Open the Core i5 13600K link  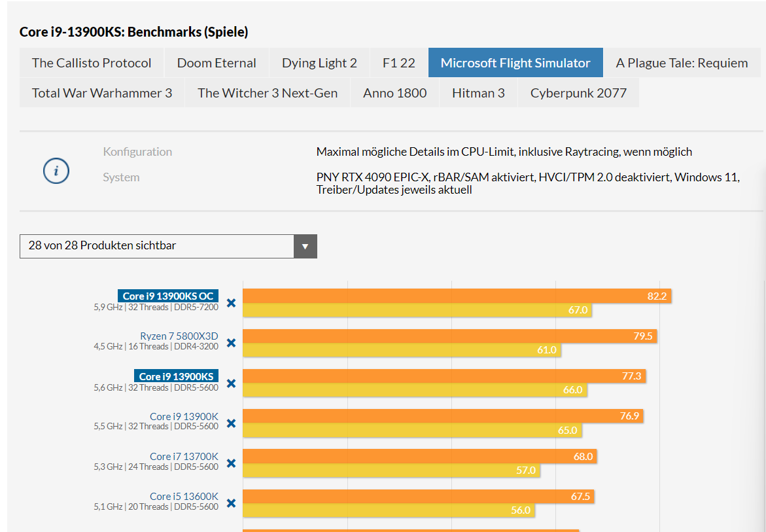(x=184, y=497)
